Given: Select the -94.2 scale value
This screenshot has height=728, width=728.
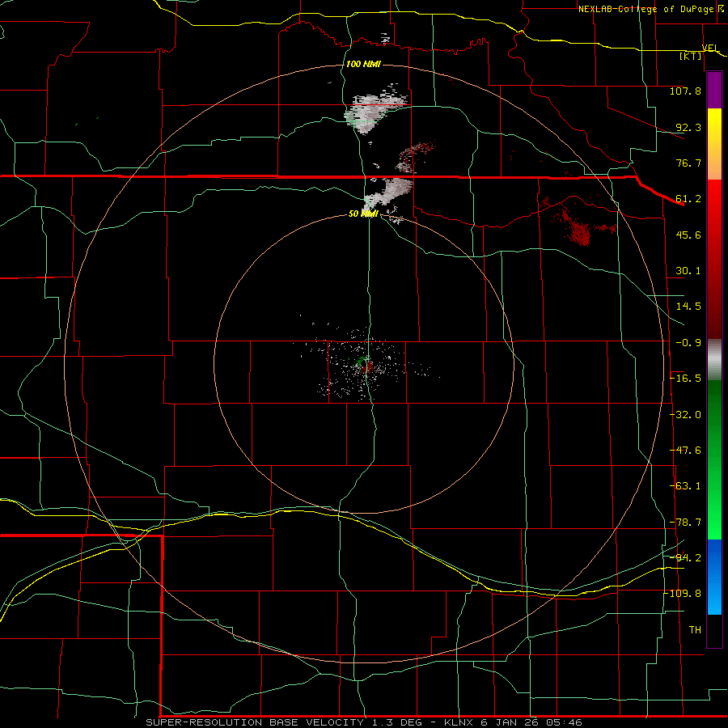Looking at the screenshot, I should [685, 557].
